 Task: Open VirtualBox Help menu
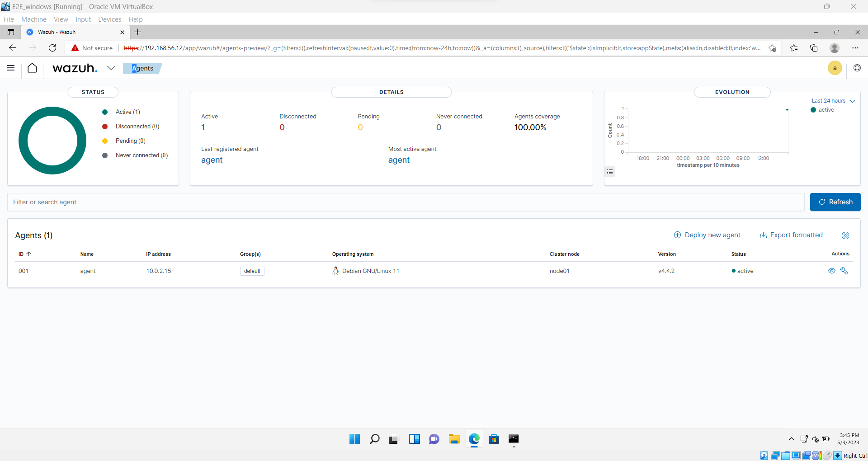tap(136, 19)
